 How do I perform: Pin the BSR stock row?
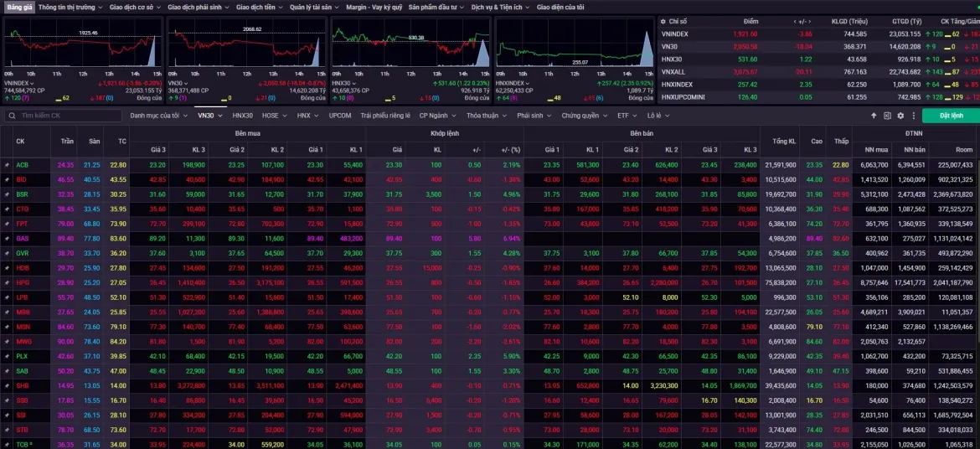[x=7, y=194]
